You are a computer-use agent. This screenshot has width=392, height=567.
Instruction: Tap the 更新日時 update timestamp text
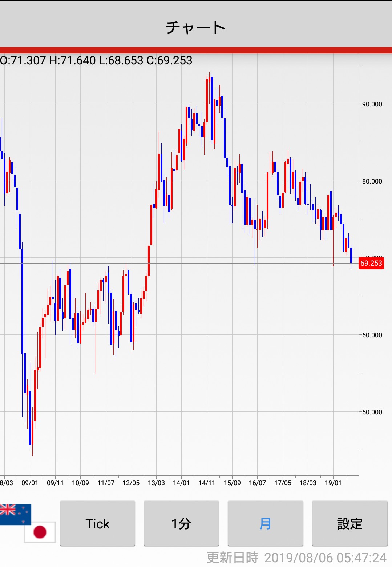coord(296,558)
